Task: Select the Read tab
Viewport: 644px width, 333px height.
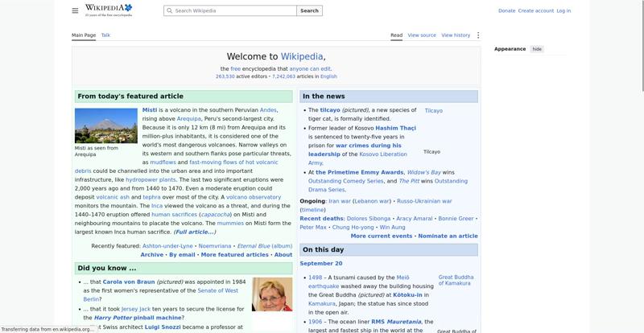Action: 396,35
